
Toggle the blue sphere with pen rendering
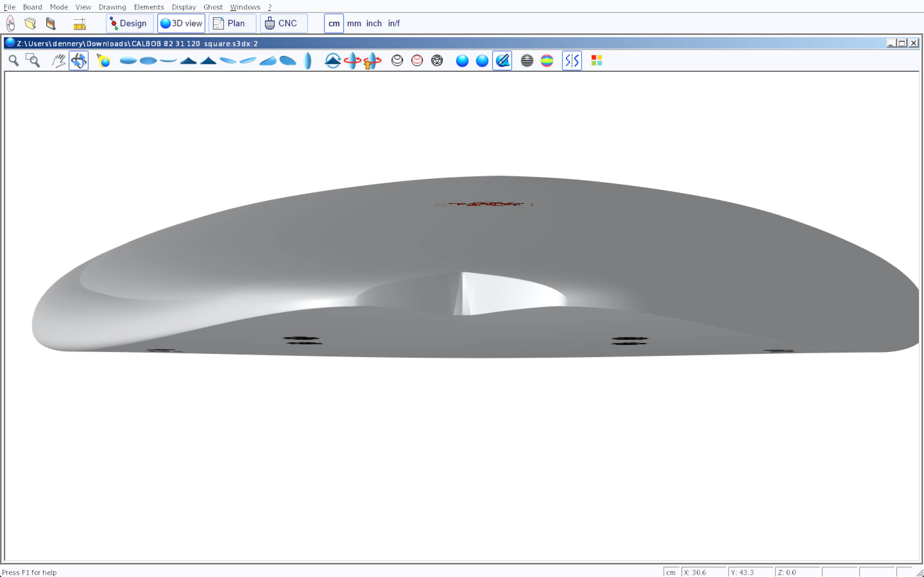(x=502, y=61)
